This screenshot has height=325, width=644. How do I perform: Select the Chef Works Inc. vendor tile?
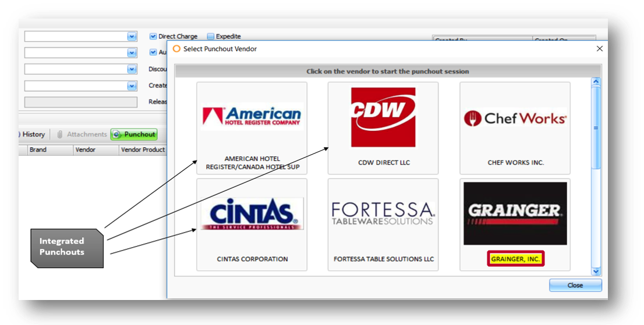click(515, 128)
